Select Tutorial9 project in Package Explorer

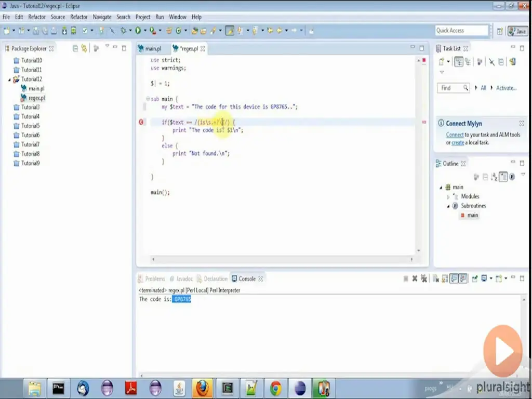coord(26,163)
